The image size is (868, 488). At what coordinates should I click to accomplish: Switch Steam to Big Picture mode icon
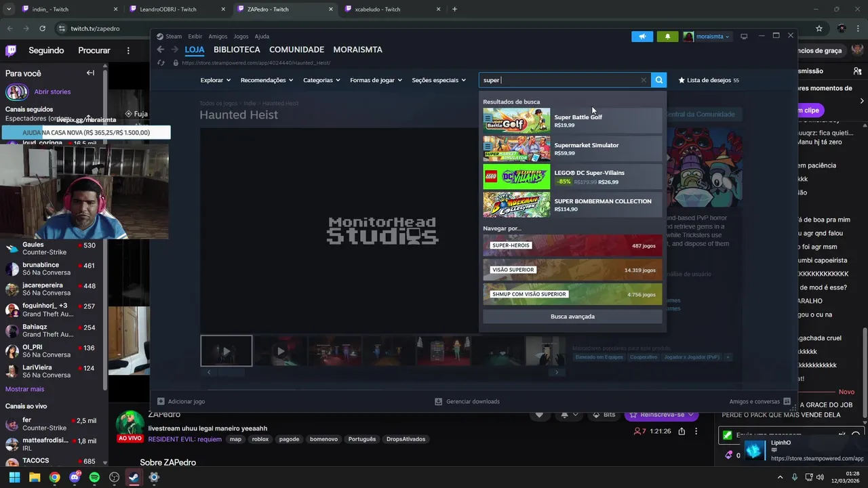744,37
